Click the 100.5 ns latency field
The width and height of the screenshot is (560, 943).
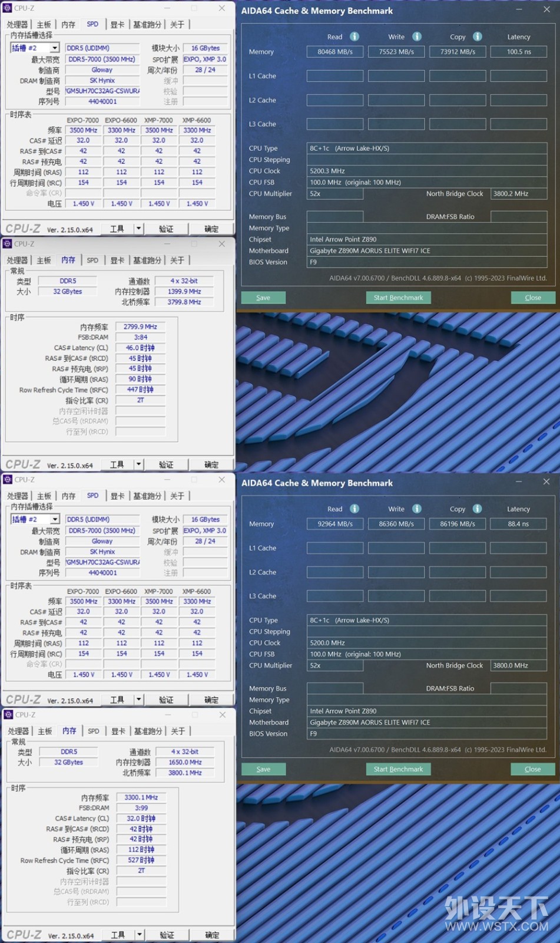point(519,52)
